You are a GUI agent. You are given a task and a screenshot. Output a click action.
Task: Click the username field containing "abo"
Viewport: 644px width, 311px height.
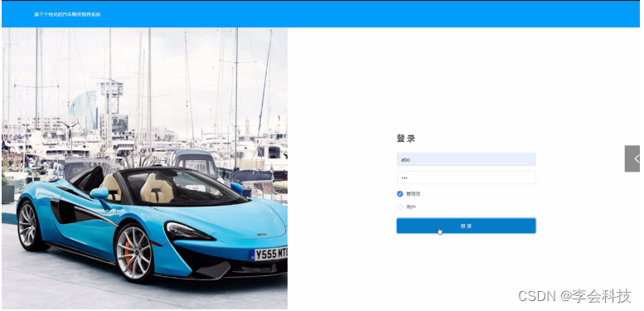click(466, 159)
